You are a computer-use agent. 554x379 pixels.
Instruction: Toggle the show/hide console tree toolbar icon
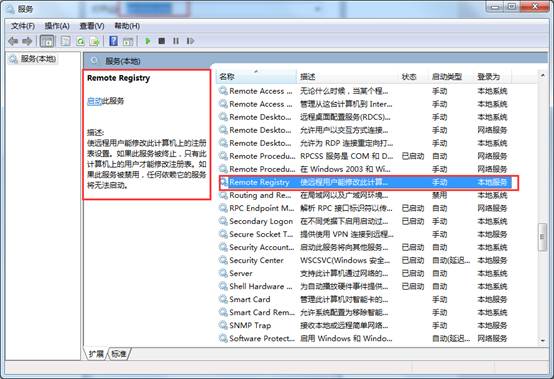(47, 41)
